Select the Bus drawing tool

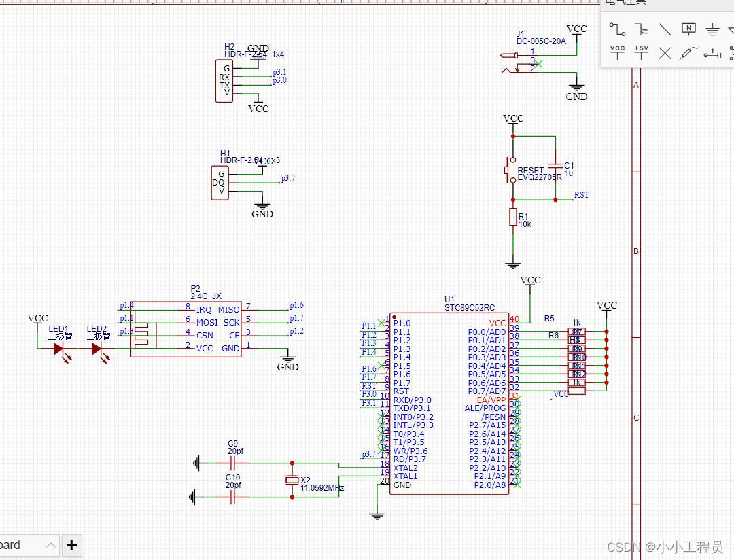[x=642, y=29]
